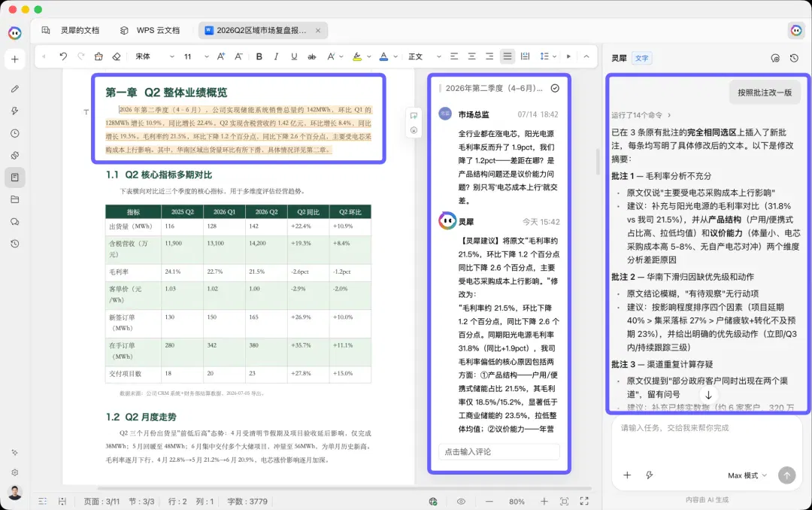
Task: Click the clear formatting eraser icon
Action: [117, 56]
